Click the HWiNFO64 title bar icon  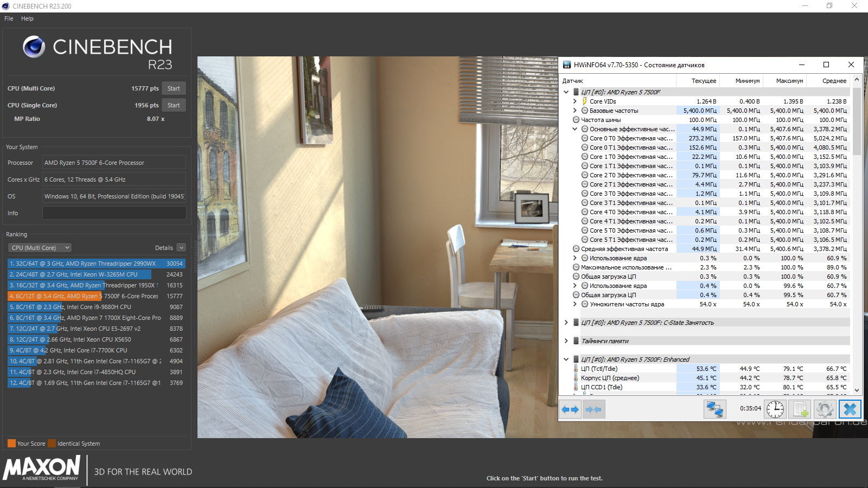[567, 65]
